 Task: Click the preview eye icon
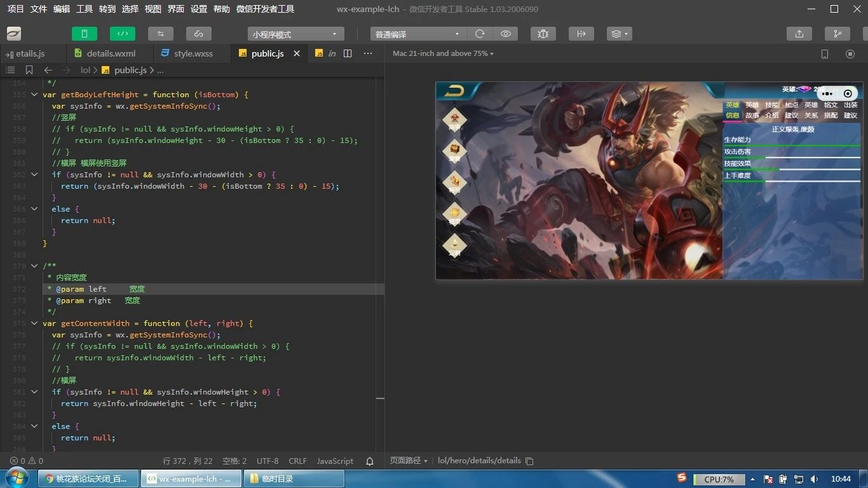tap(506, 34)
